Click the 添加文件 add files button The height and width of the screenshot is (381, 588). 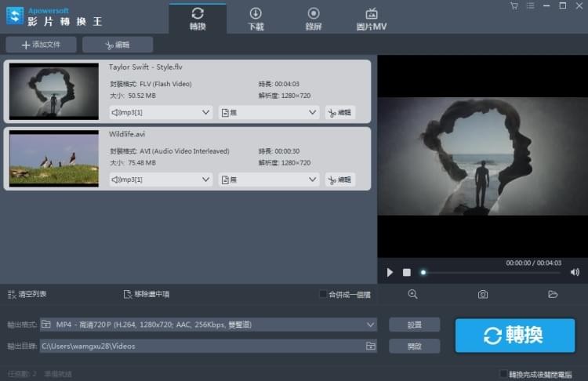coord(41,45)
